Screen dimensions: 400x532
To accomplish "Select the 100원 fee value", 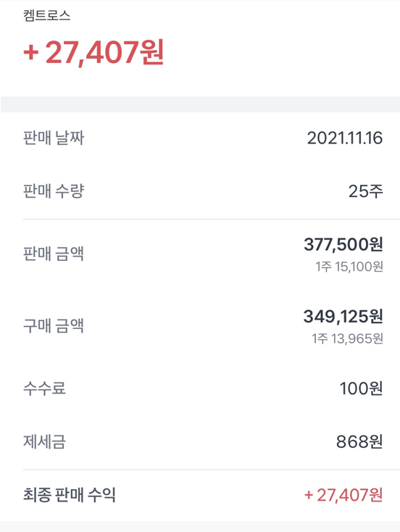I will [362, 388].
